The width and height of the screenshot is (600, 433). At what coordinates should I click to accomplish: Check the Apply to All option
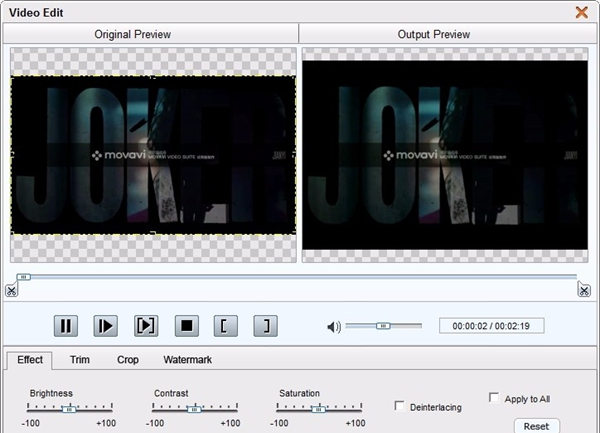click(x=494, y=397)
